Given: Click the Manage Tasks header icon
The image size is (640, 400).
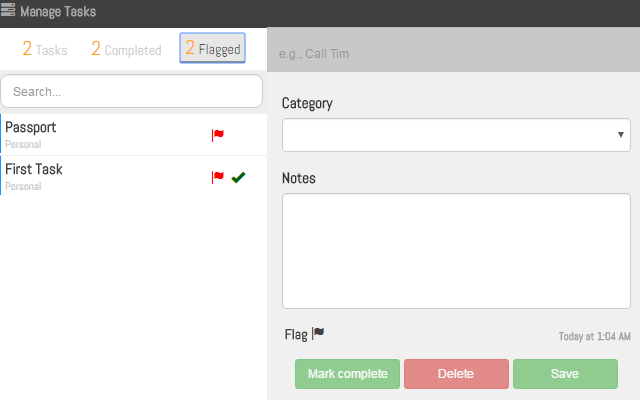Looking at the screenshot, I should coord(8,11).
